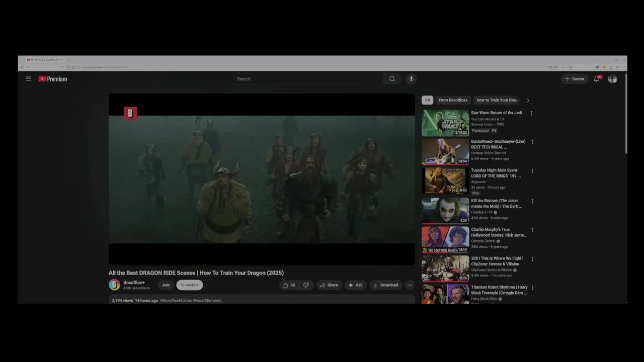Click the YouTube browser tab
Viewport: 644px width, 362px height.
pyautogui.click(x=45, y=60)
